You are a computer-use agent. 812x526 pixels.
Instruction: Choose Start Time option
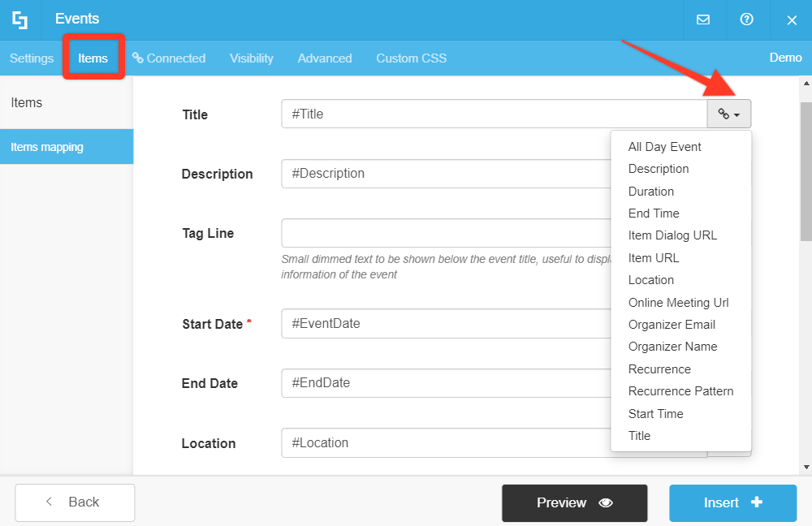click(655, 414)
